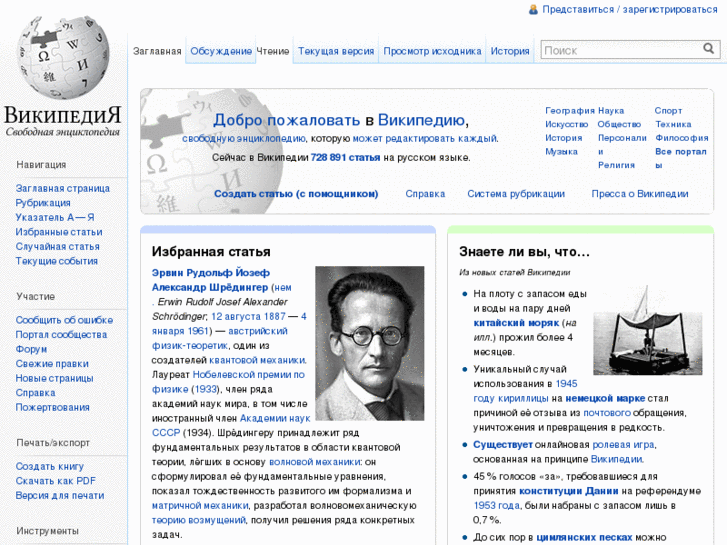Open the Форум link
727x545 pixels.
(31, 349)
